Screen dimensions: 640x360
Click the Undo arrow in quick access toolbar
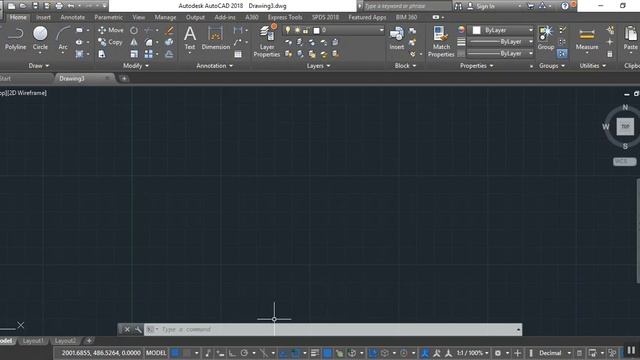71,6
